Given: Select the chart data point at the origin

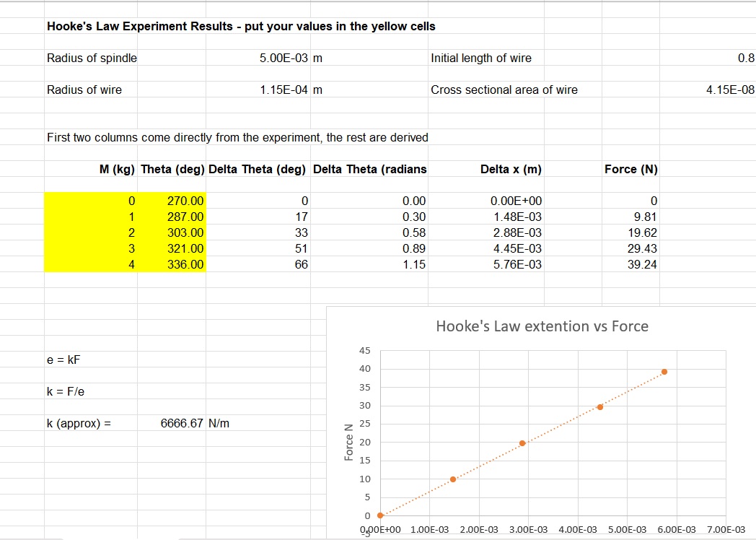Looking at the screenshot, I should pos(381,515).
